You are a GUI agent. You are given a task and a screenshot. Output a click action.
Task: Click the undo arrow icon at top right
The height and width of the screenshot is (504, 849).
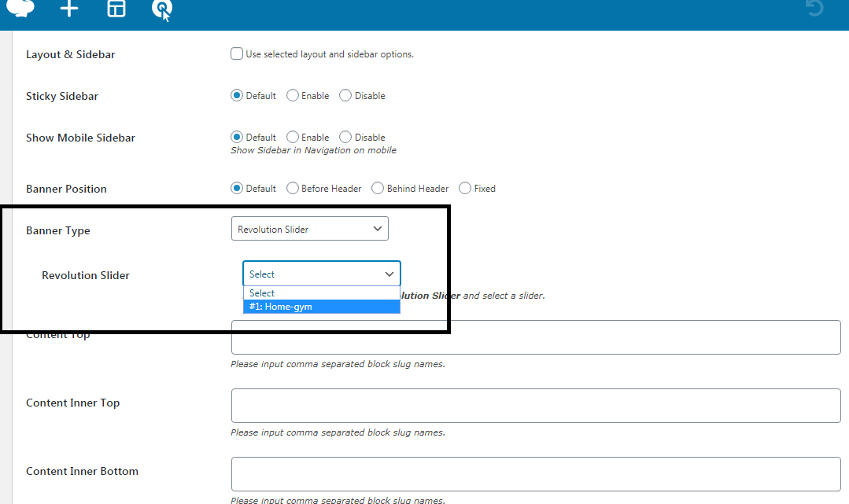[x=815, y=8]
